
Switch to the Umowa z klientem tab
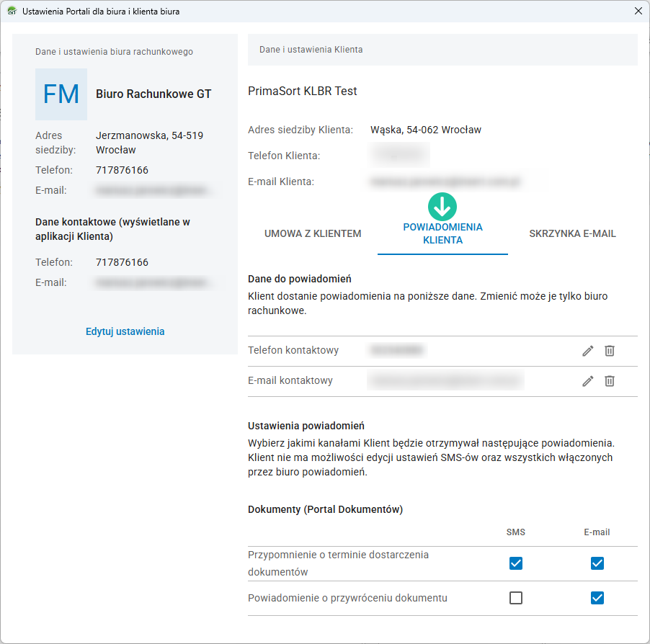(313, 233)
